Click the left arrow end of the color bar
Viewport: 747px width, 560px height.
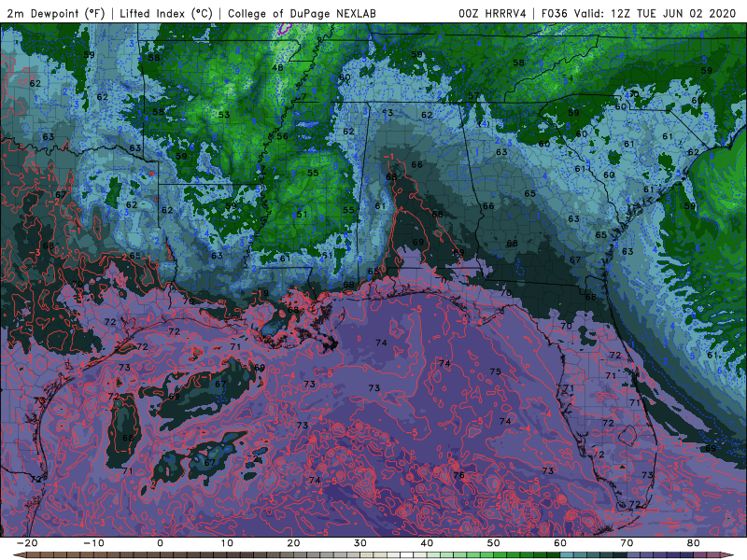coord(18,555)
